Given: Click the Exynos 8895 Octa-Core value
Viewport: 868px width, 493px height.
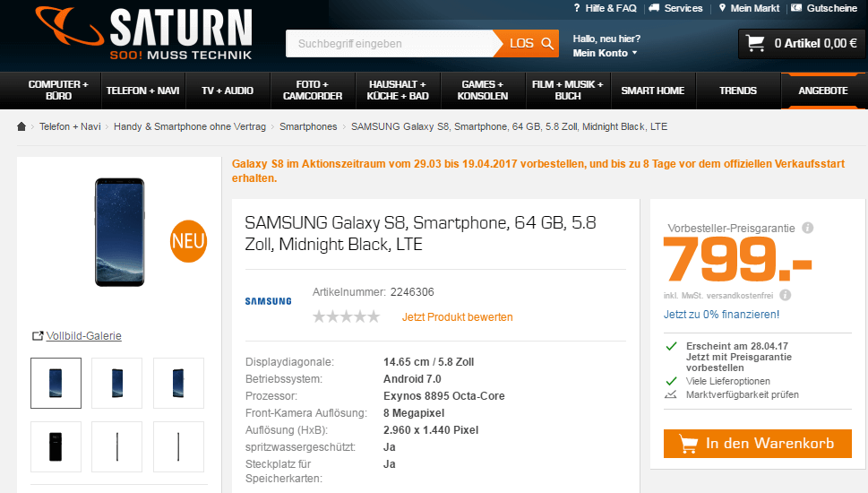Looking at the screenshot, I should point(444,396).
